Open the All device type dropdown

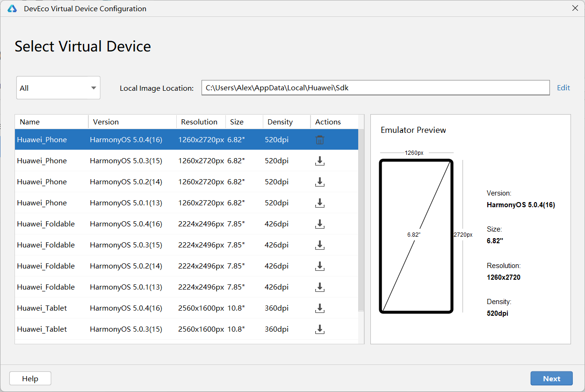click(x=58, y=88)
